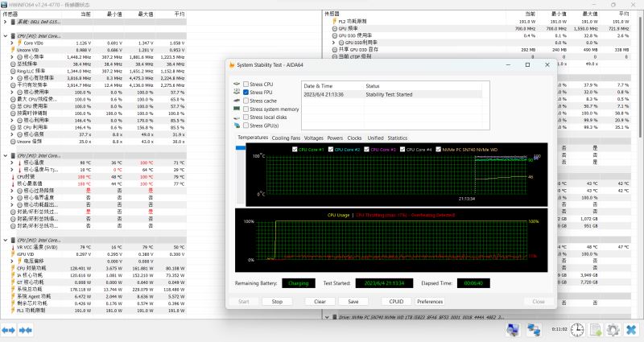Enable the Stress cache checkbox
644x342 pixels.
(246, 101)
